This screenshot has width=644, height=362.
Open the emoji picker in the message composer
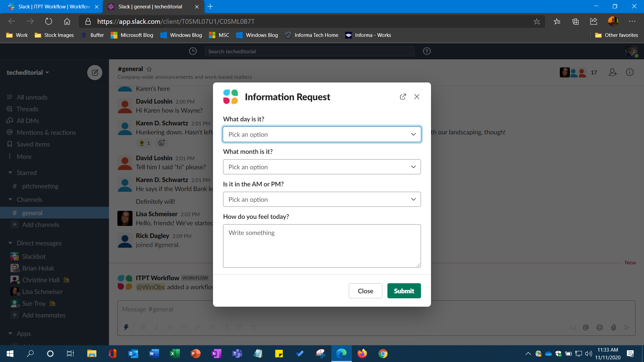point(600,327)
